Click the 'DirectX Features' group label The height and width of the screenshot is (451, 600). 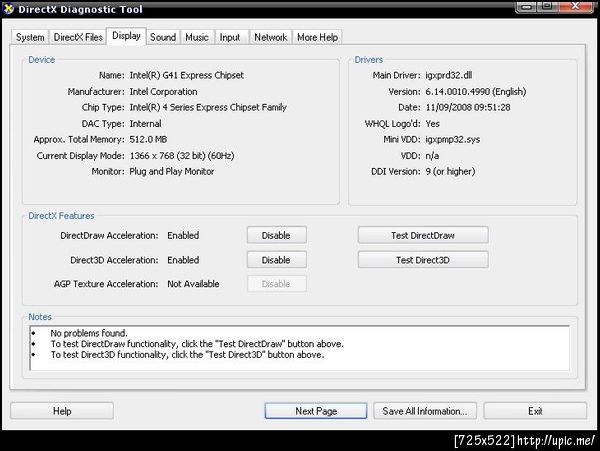click(61, 216)
